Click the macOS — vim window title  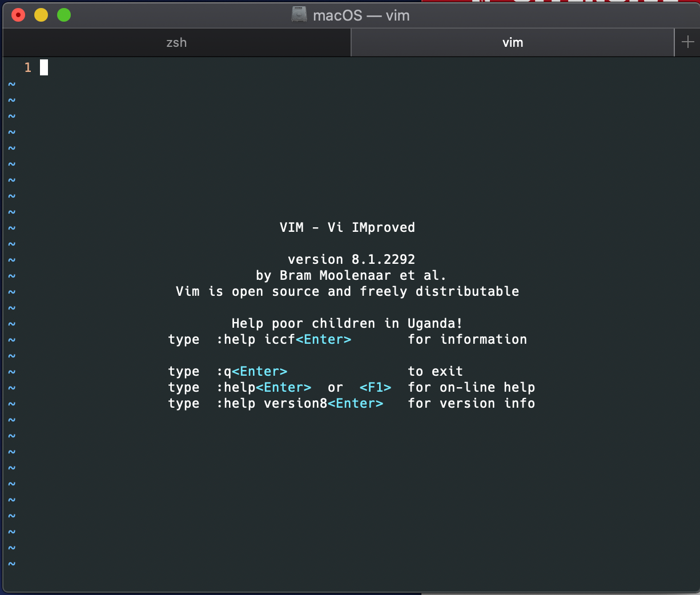[360, 15]
